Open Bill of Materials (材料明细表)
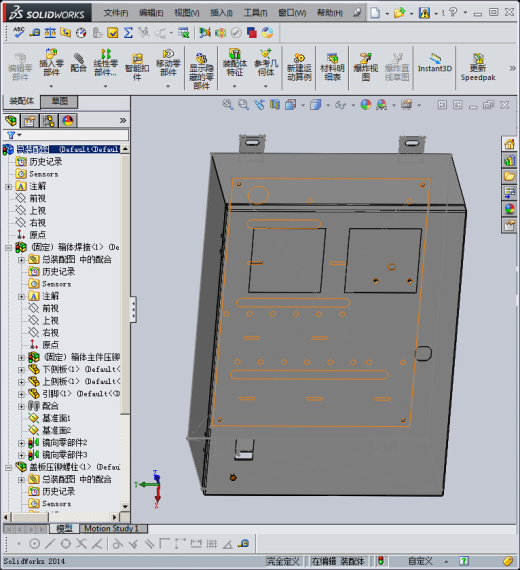The image size is (520, 570). (x=332, y=67)
